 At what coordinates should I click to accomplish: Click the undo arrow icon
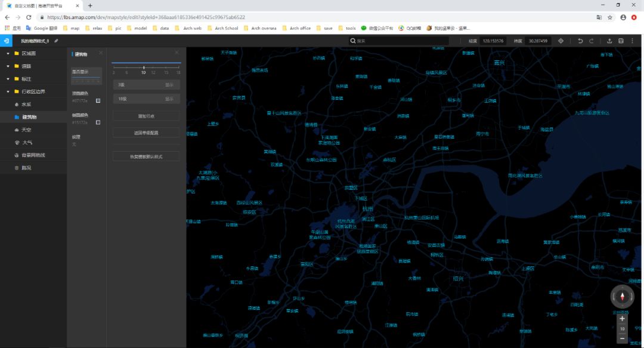[x=580, y=41]
